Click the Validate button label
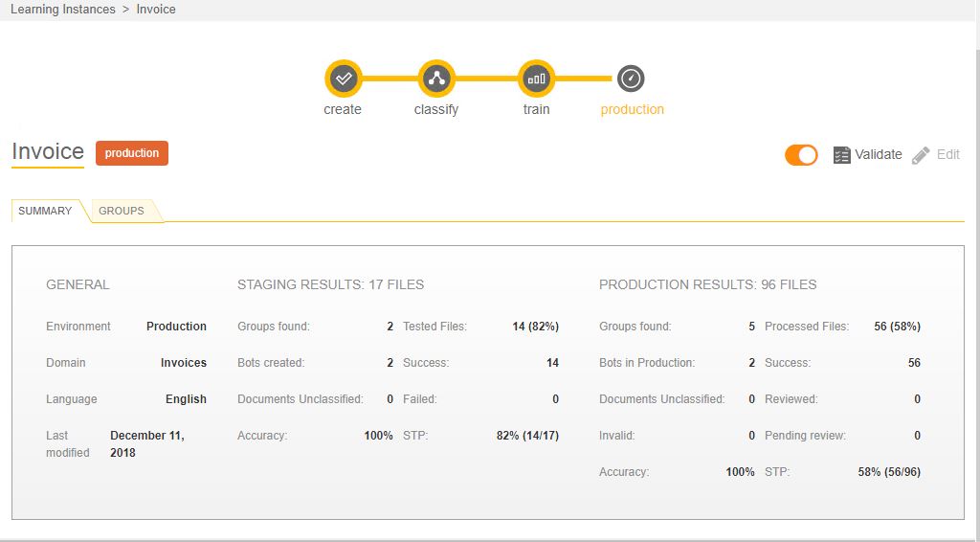Image resolution: width=980 pixels, height=542 pixels. point(879,154)
